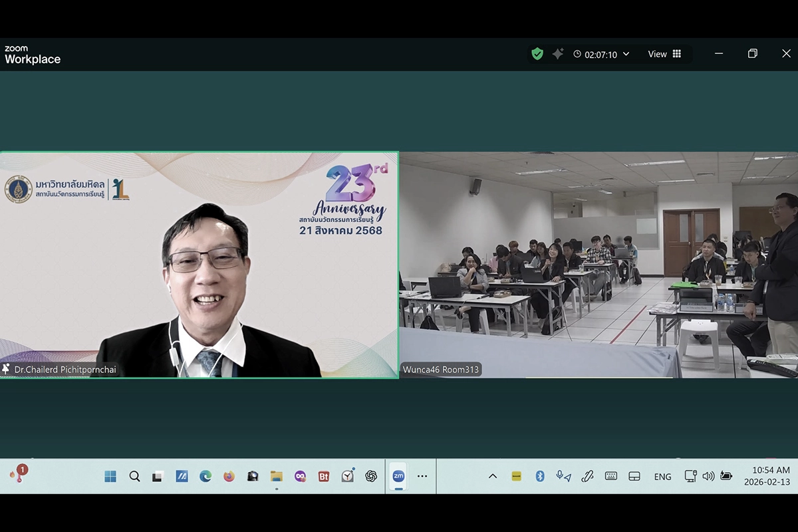Toggle Bluetooth from the system tray
798x532 pixels.
(x=540, y=476)
